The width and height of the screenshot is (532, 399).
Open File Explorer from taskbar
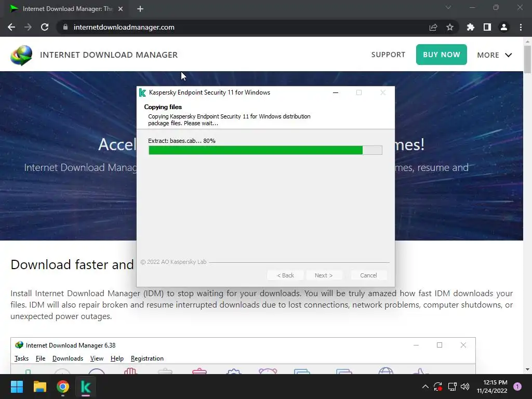pos(39,387)
